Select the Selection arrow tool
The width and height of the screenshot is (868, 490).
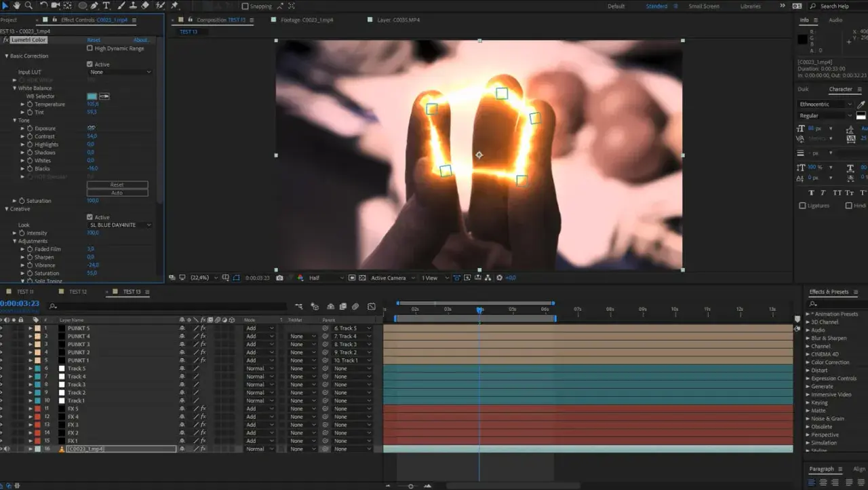tap(4, 5)
